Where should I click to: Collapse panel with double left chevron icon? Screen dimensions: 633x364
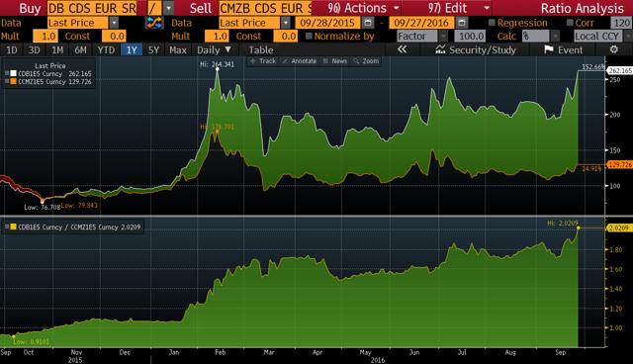click(403, 49)
